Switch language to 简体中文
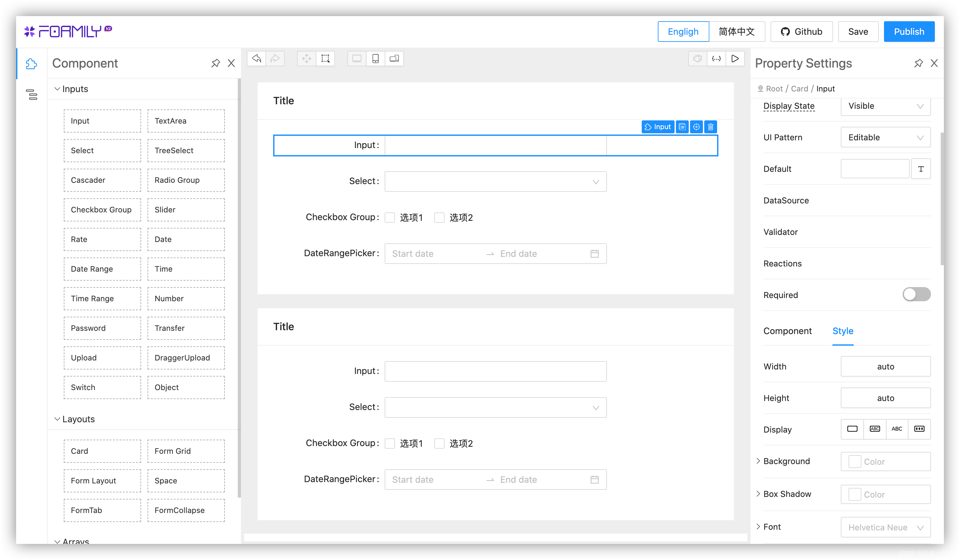 736,32
